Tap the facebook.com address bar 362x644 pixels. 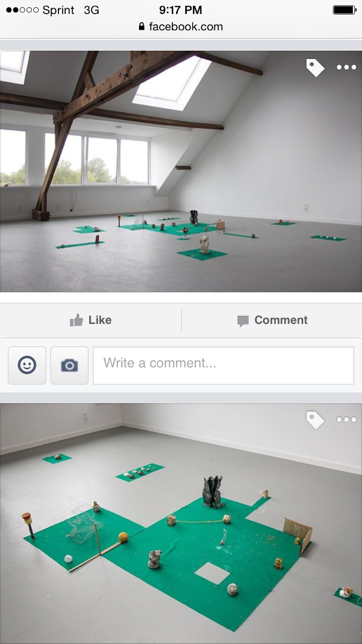[181, 27]
